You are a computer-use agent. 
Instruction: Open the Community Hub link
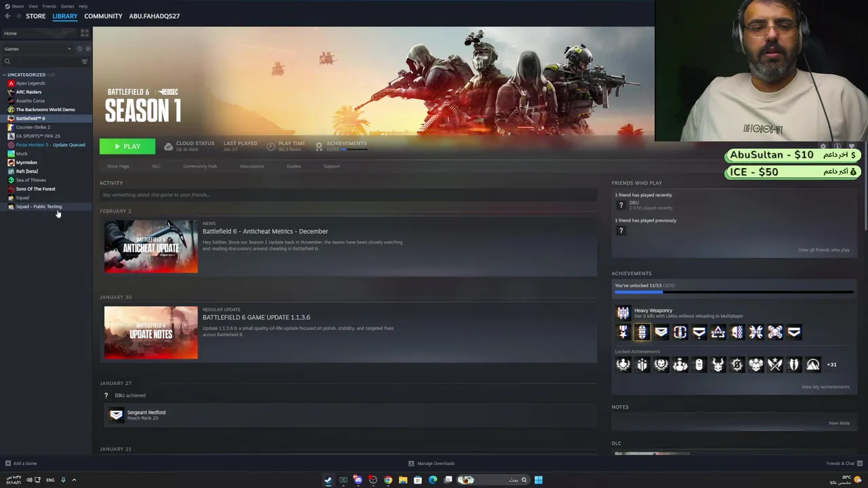[x=200, y=166]
